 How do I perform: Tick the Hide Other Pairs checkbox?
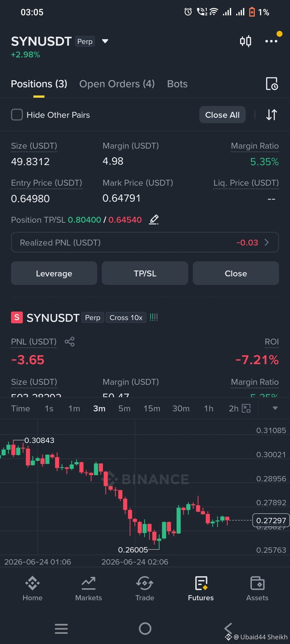tap(17, 115)
